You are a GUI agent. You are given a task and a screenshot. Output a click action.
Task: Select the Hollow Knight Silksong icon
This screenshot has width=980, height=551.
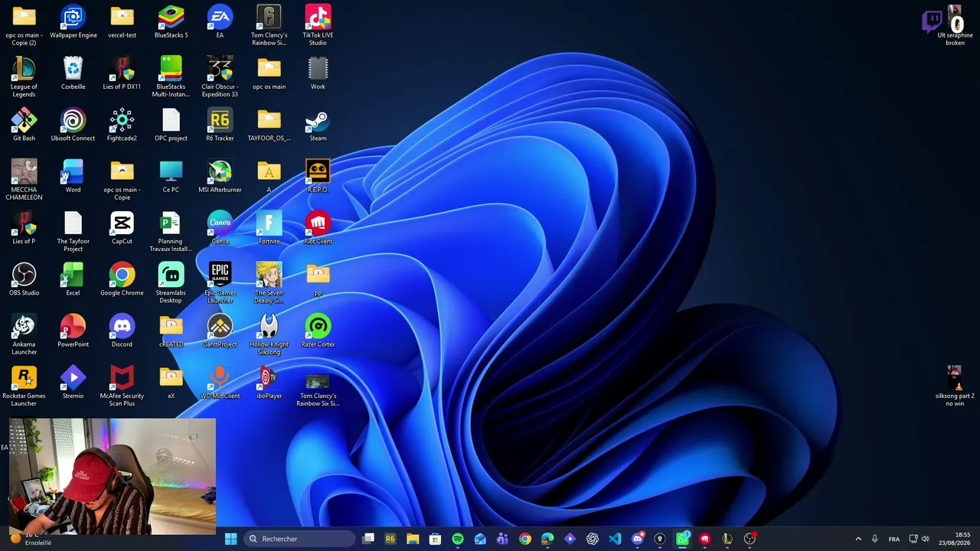(269, 334)
